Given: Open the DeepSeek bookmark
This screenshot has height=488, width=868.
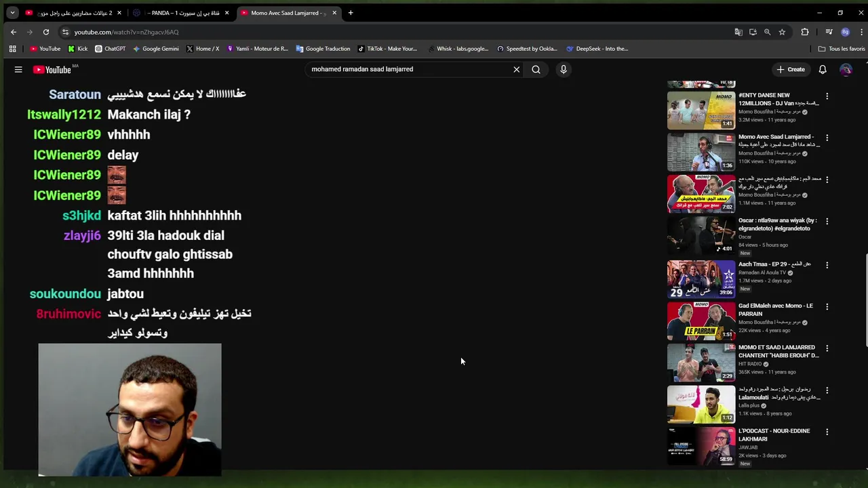Looking at the screenshot, I should tap(597, 49).
